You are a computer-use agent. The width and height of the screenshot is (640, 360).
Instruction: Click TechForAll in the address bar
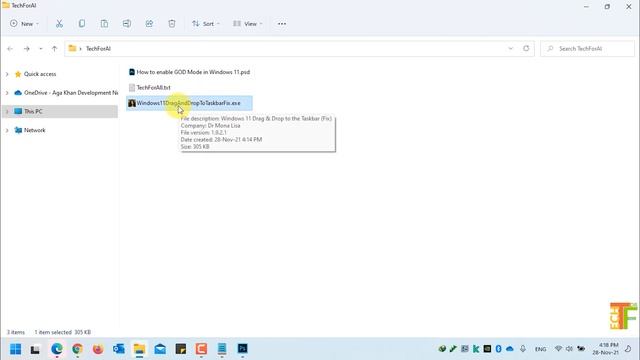click(98, 49)
